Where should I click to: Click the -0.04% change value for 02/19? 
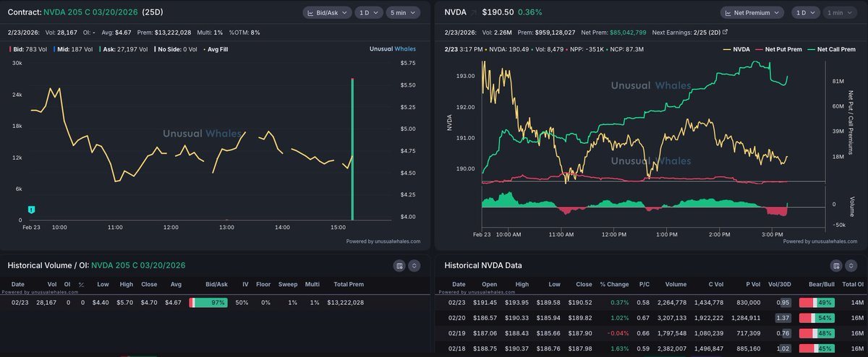618,333
